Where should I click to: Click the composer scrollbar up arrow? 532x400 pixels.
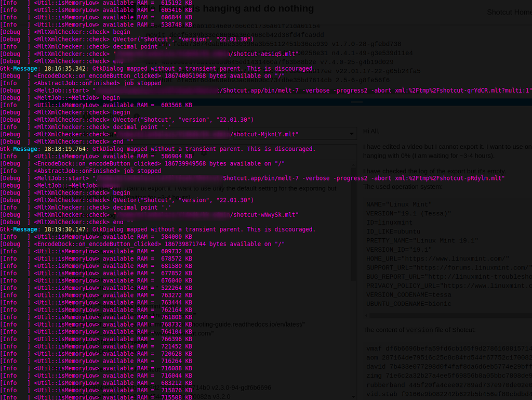353,165
